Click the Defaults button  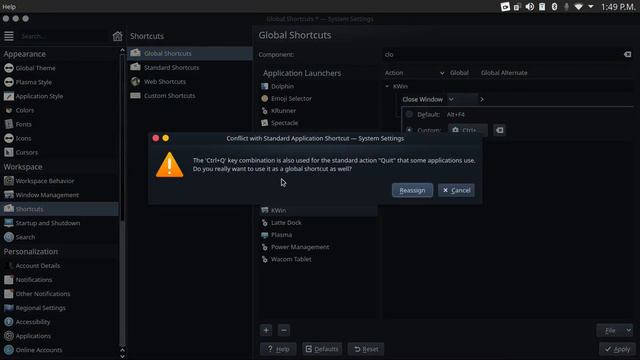point(322,349)
